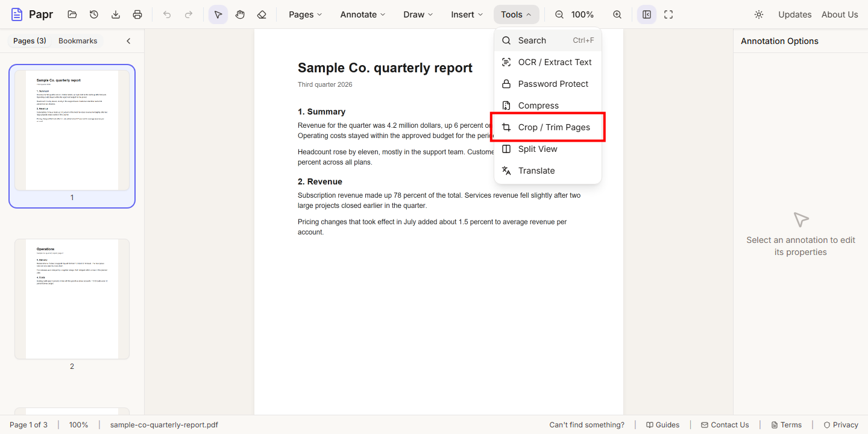The width and height of the screenshot is (868, 434).
Task: Click the undo arrow icon
Action: coord(167,14)
